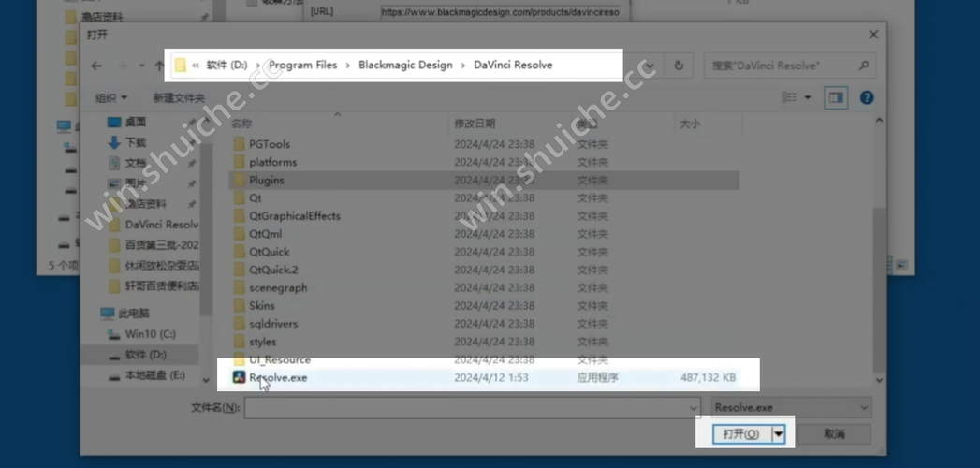The image size is (980, 468).
Task: Click the scenegraph folder icon
Action: click(239, 288)
